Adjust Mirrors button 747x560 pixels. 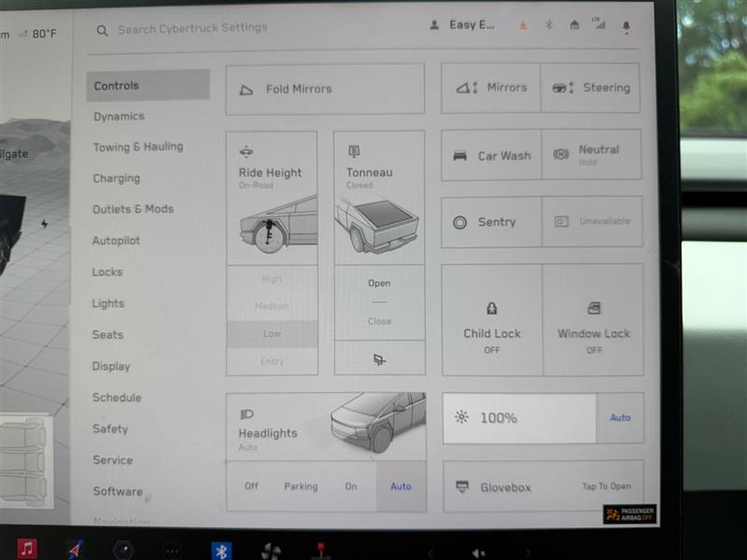pos(491,88)
